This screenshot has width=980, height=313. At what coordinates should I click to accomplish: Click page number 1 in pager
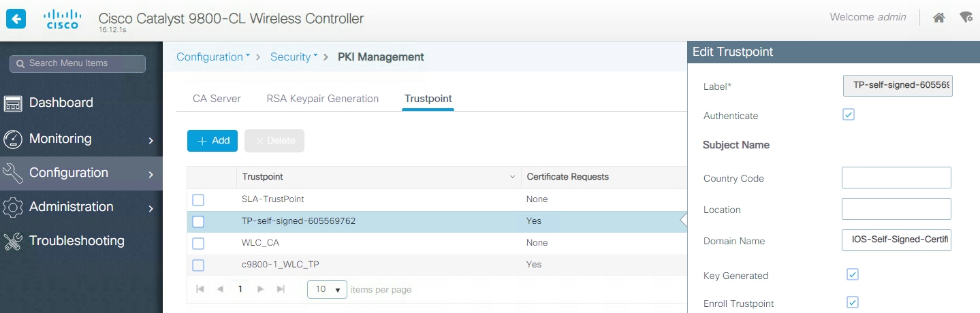tap(240, 289)
